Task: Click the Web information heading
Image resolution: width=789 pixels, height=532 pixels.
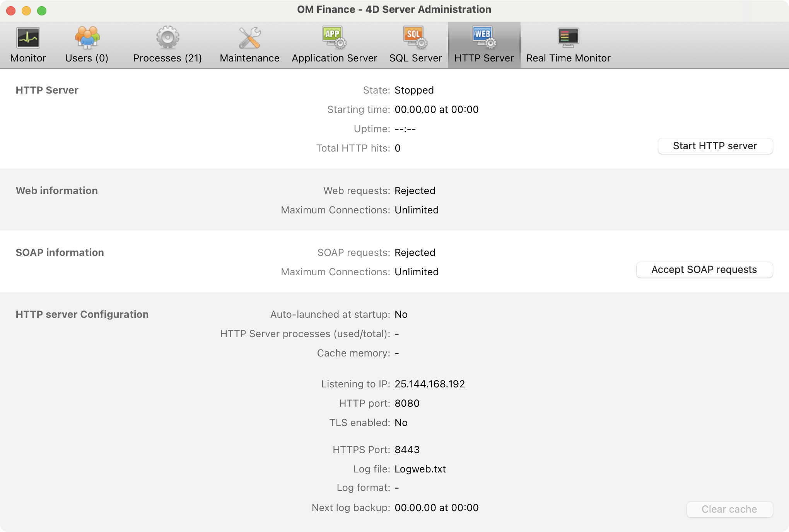Action: [56, 191]
